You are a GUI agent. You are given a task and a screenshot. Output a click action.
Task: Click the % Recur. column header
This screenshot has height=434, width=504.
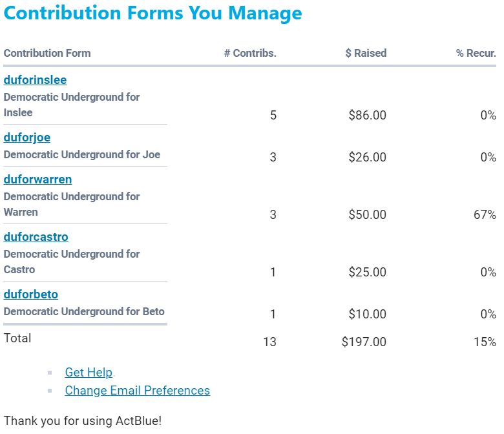(476, 54)
